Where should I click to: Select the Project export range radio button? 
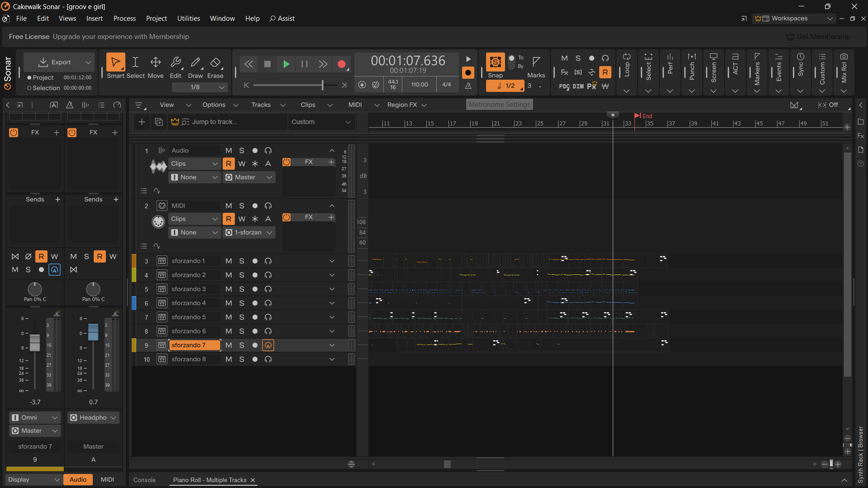point(29,78)
